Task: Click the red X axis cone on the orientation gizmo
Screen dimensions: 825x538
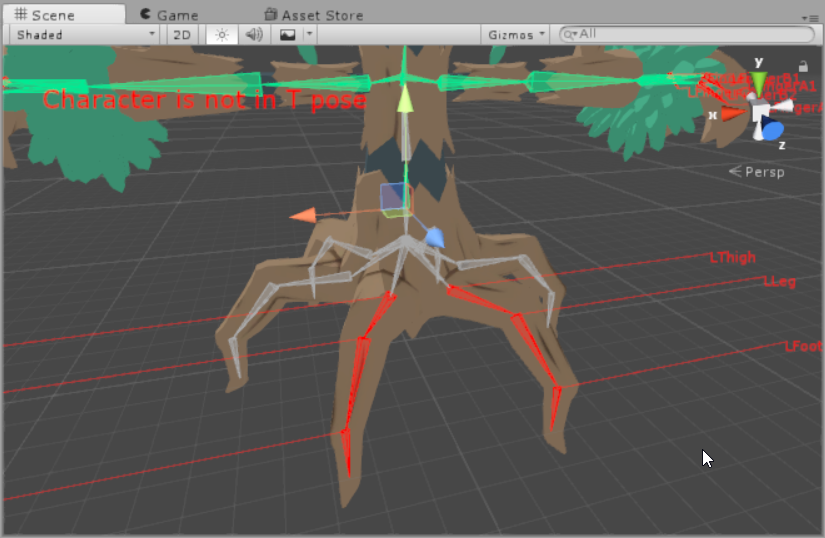Action: (733, 113)
